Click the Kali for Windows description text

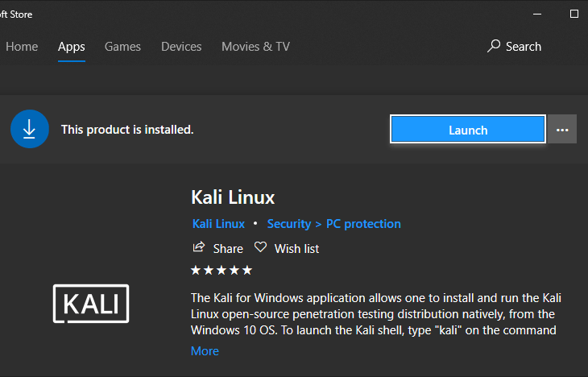coord(372,313)
